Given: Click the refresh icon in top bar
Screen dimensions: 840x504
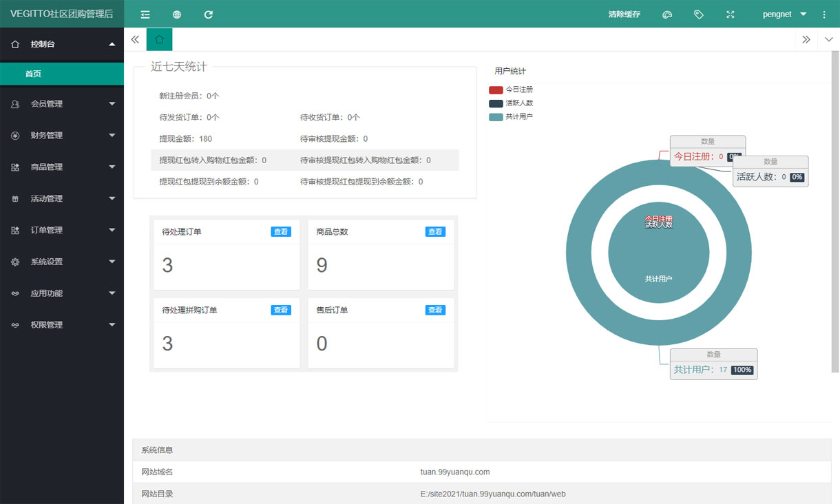Looking at the screenshot, I should pyautogui.click(x=209, y=14).
